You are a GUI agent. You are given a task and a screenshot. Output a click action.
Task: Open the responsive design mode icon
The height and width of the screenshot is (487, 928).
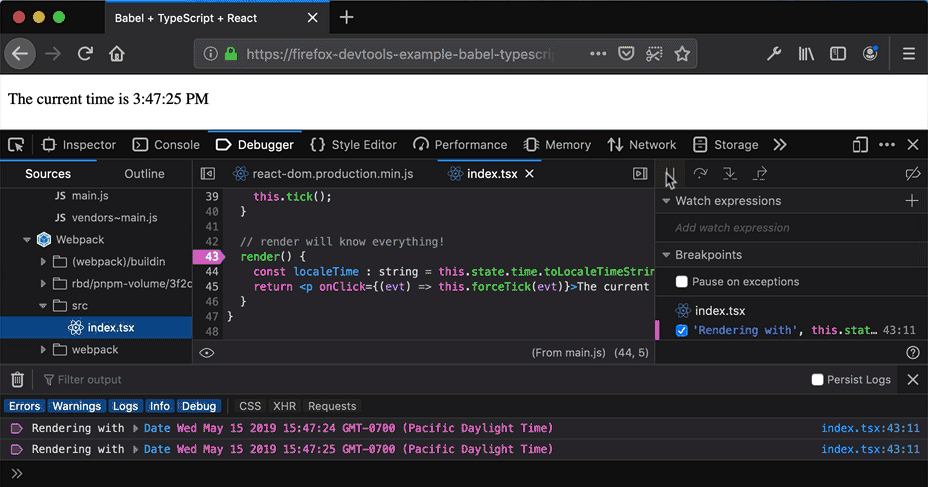(x=860, y=145)
